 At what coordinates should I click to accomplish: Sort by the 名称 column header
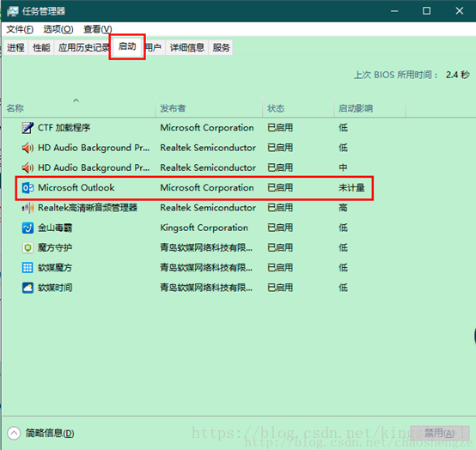coord(79,108)
